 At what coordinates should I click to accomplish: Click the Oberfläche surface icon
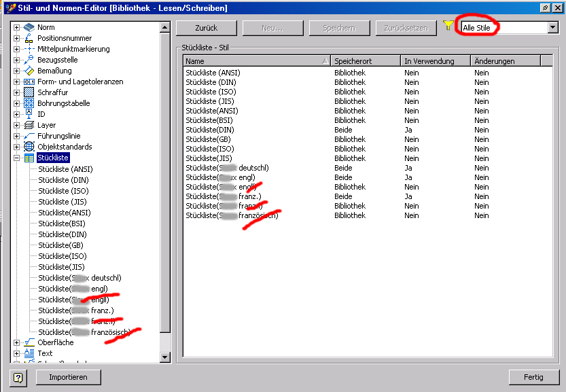pyautogui.click(x=29, y=342)
